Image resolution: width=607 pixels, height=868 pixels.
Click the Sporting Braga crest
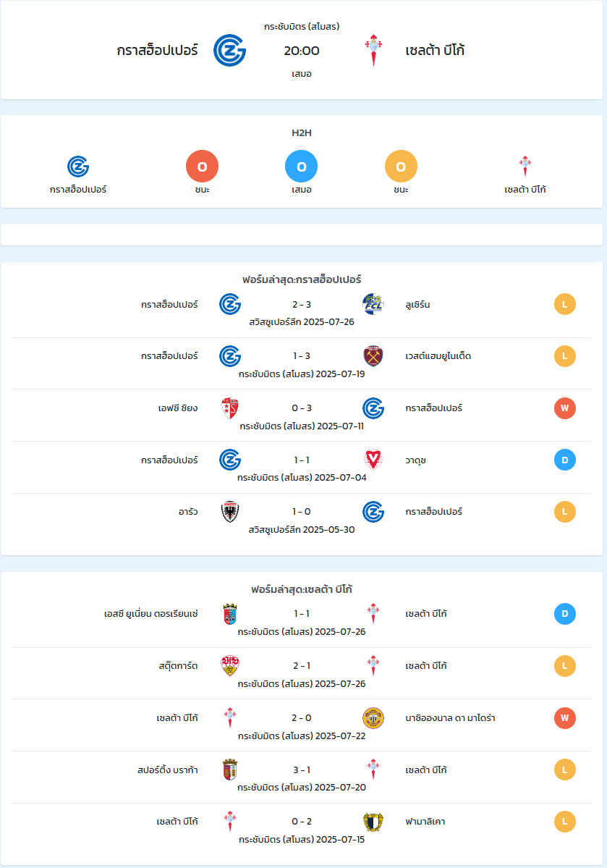coord(229,770)
